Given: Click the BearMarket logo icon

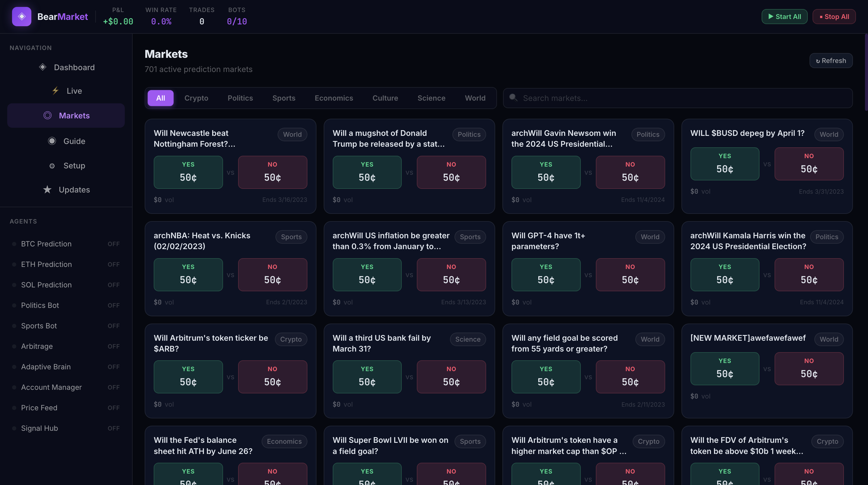Looking at the screenshot, I should 22,17.
